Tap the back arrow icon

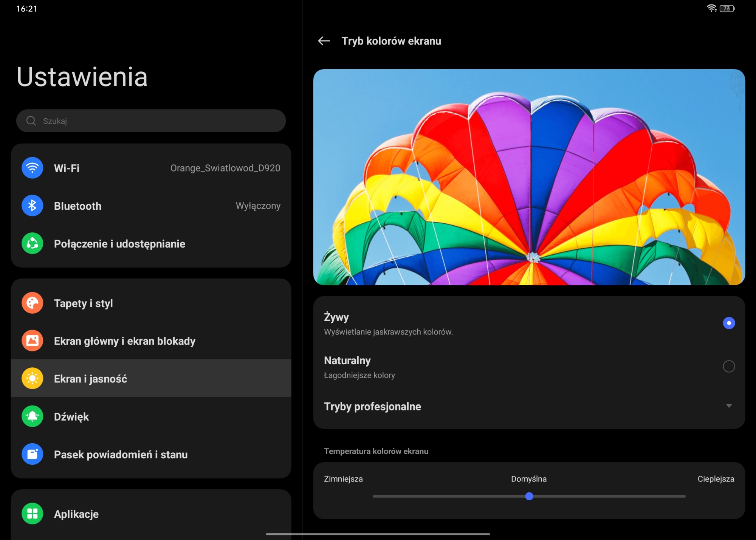coord(324,41)
